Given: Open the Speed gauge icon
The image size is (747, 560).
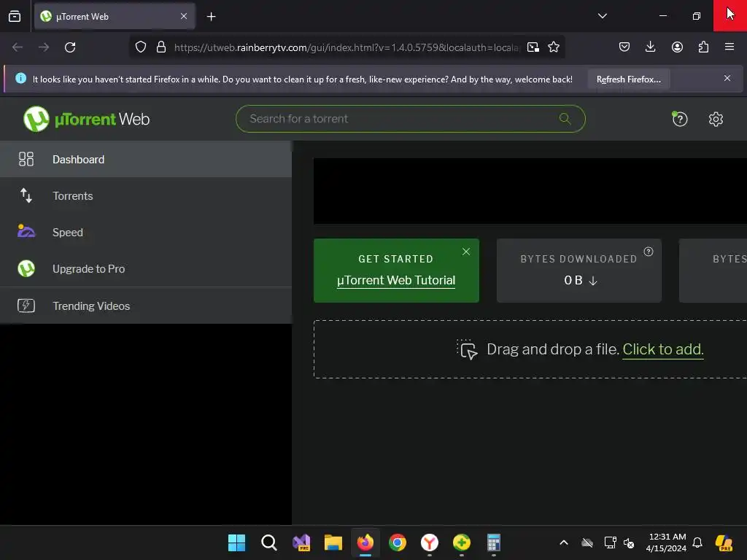Looking at the screenshot, I should 26,231.
